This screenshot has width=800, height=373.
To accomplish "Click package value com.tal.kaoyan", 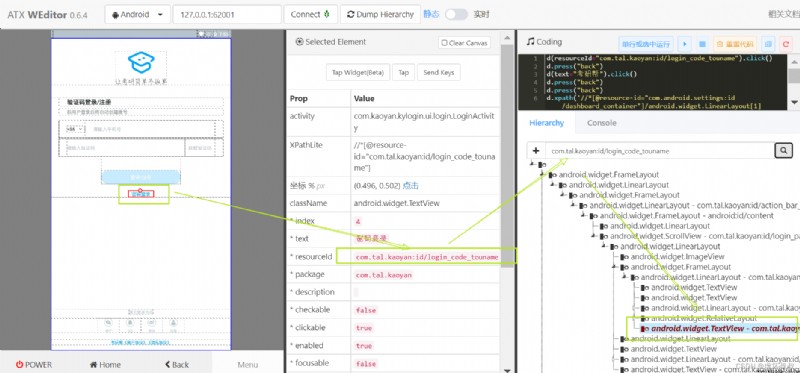I will pos(383,275).
